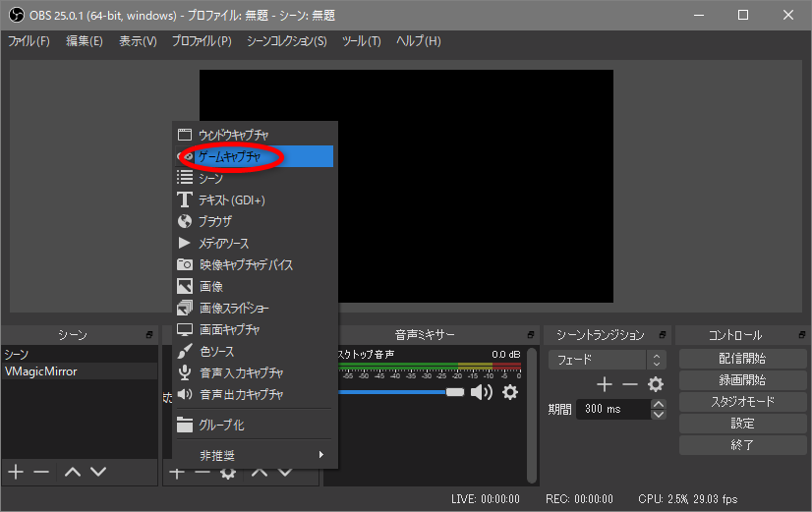Increase transition duration with up arrow
Viewport: 812px width, 512px height.
pos(659,404)
